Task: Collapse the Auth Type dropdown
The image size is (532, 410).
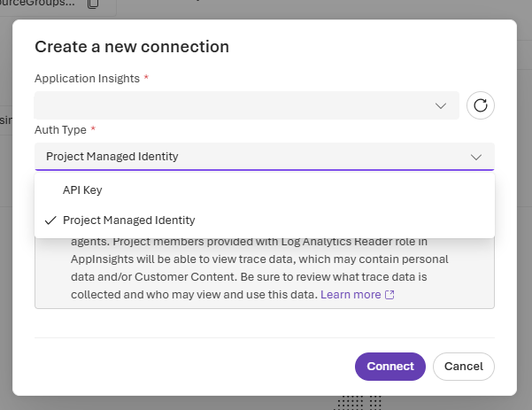Action: (265, 157)
